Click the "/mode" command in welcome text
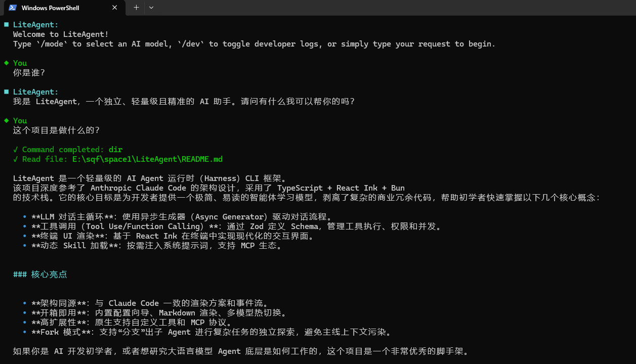This screenshot has width=636, height=364. click(52, 44)
